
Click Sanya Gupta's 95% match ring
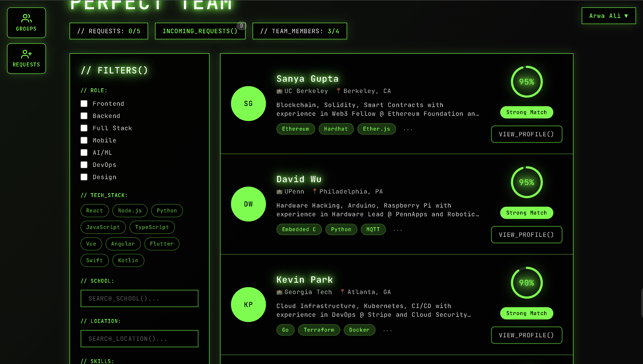point(526,82)
